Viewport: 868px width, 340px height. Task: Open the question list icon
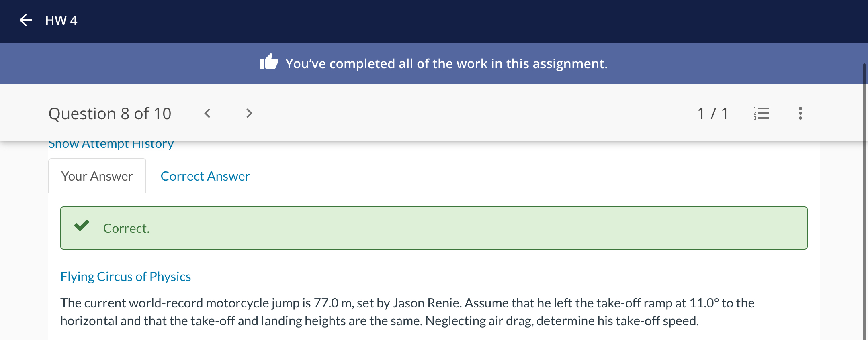(762, 114)
